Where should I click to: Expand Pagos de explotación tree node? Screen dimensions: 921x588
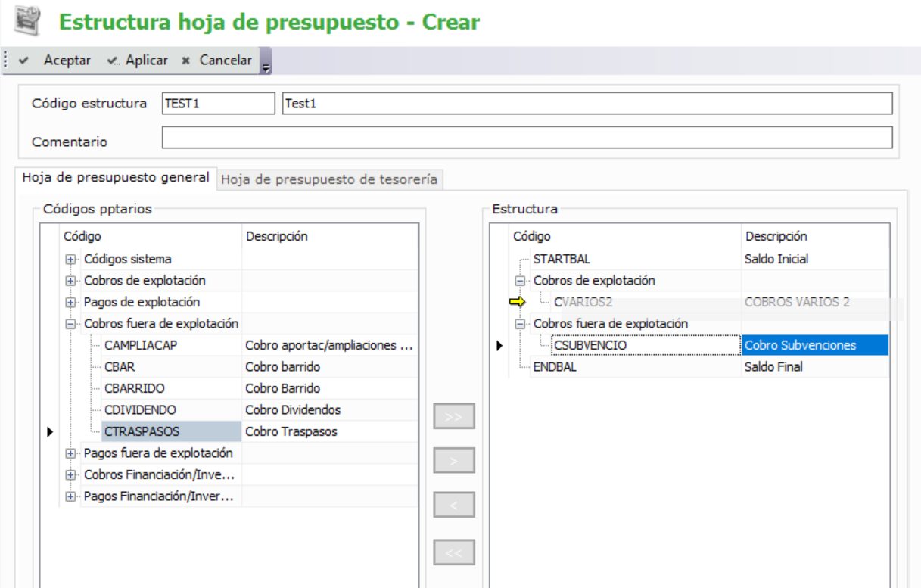72,303
